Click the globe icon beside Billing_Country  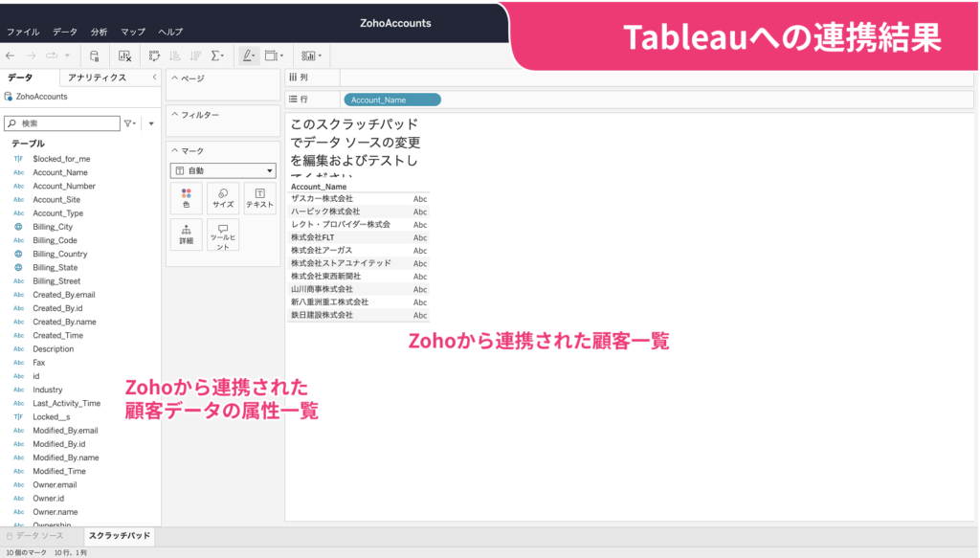(19, 255)
